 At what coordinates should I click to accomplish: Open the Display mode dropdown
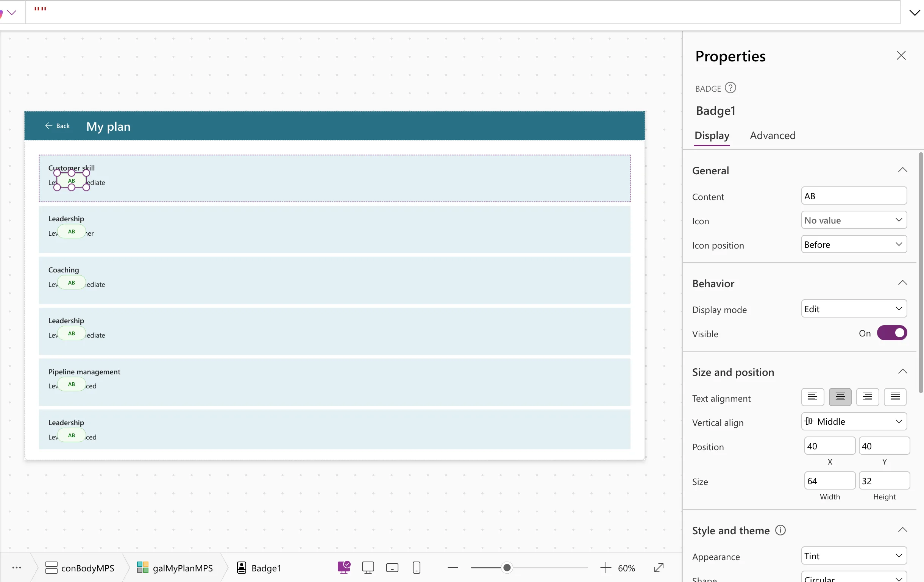[x=854, y=309]
